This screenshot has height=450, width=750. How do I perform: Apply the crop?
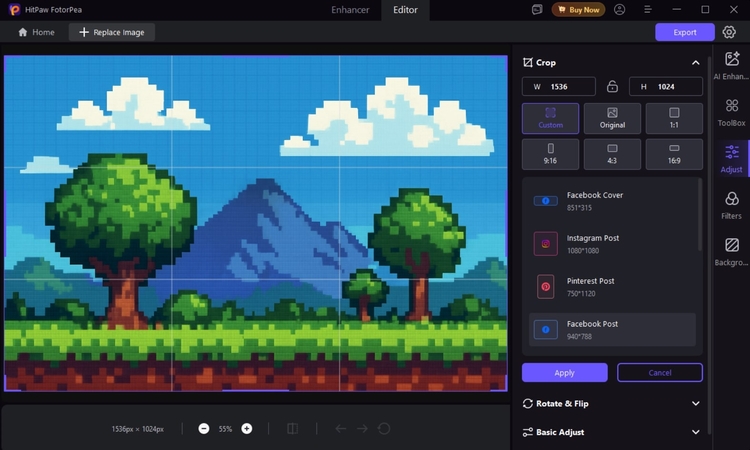[564, 373]
